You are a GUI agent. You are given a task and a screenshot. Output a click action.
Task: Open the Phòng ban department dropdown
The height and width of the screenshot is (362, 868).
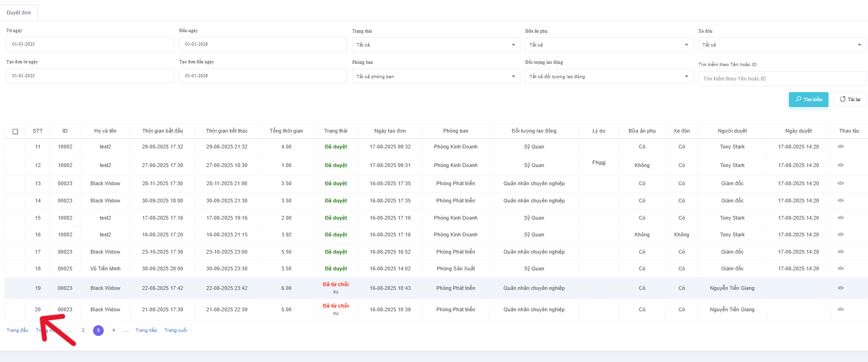tap(435, 76)
